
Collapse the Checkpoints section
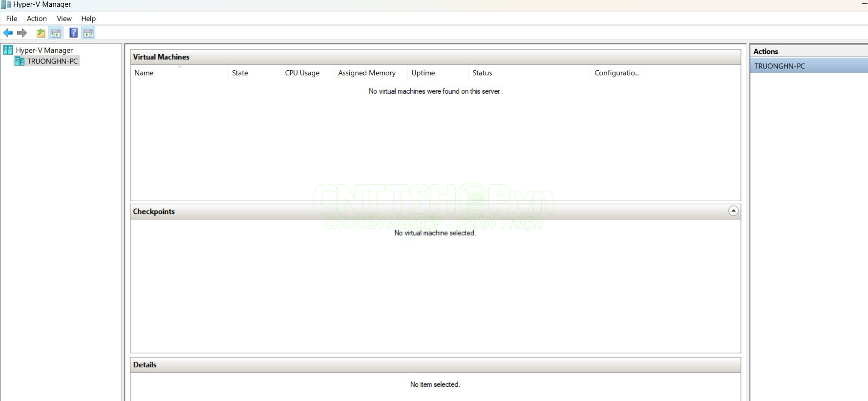point(733,211)
